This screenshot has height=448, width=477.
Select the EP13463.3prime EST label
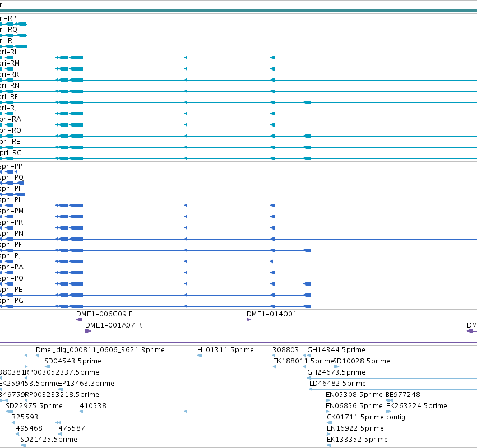(x=86, y=384)
